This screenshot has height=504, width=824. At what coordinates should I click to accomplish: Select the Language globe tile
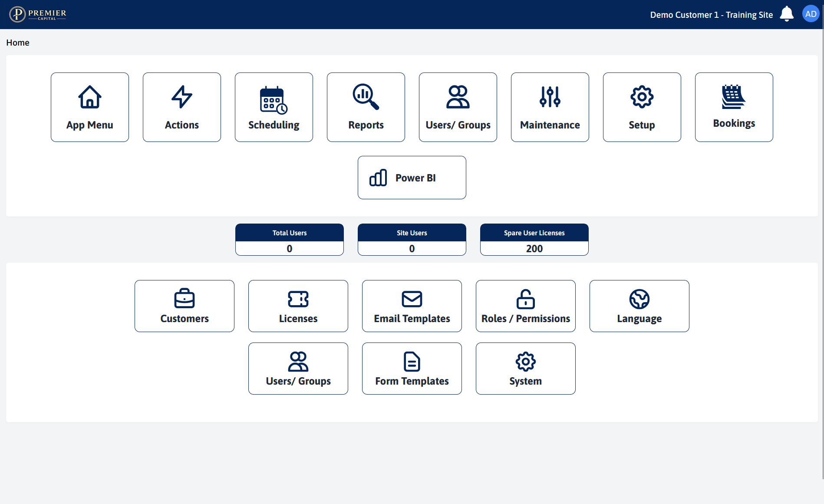639,306
